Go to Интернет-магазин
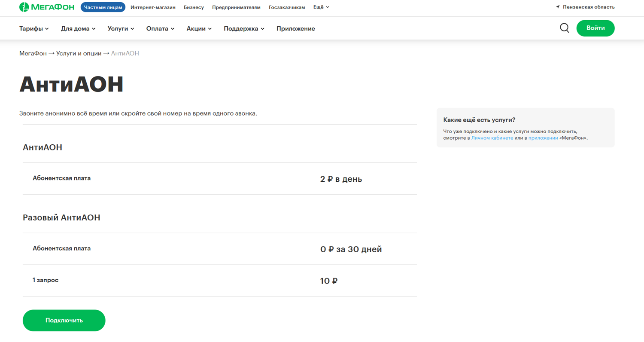This screenshot has width=644, height=342. click(x=153, y=7)
